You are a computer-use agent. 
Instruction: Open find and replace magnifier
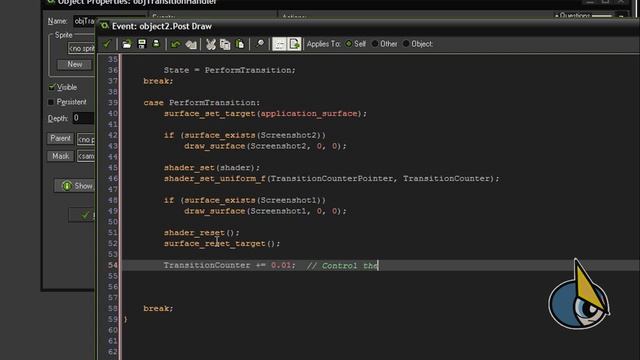[x=260, y=44]
